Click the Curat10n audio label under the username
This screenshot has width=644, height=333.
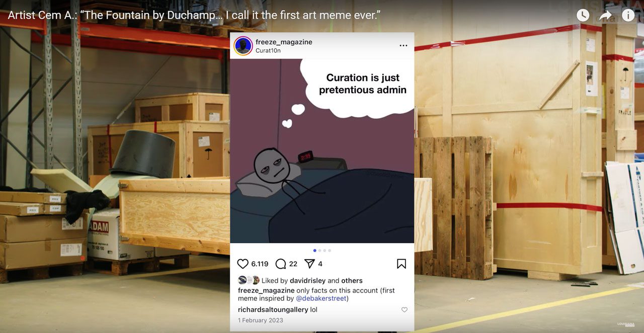[x=268, y=51]
